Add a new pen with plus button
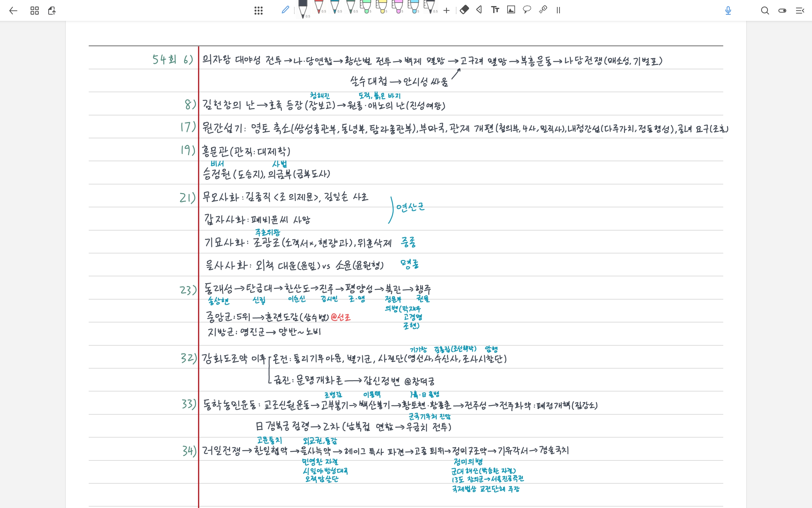This screenshot has width=812, height=508. (447, 11)
